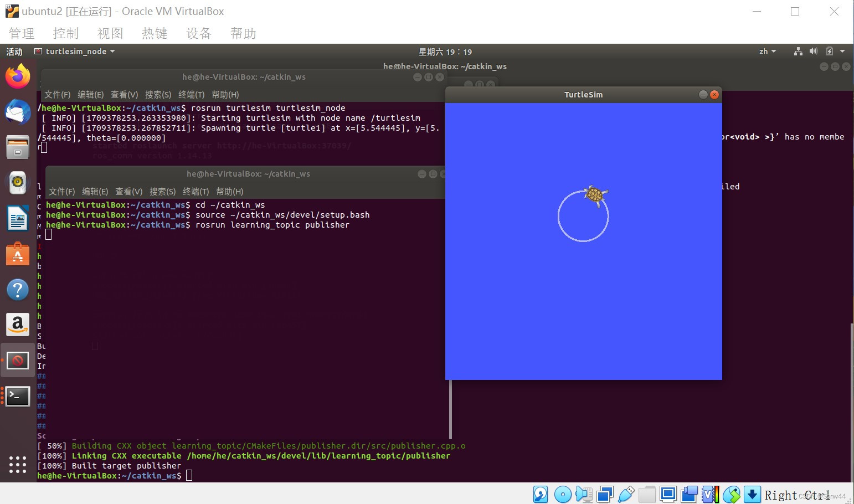Open Ubuntu Software store icon
The image size is (854, 504).
point(18,254)
